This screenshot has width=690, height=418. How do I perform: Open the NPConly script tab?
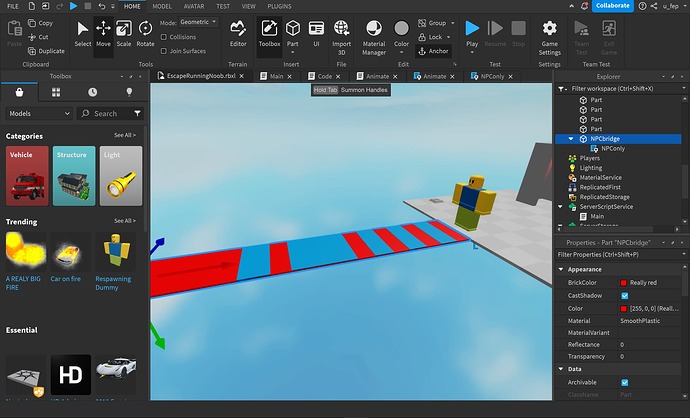(x=492, y=76)
